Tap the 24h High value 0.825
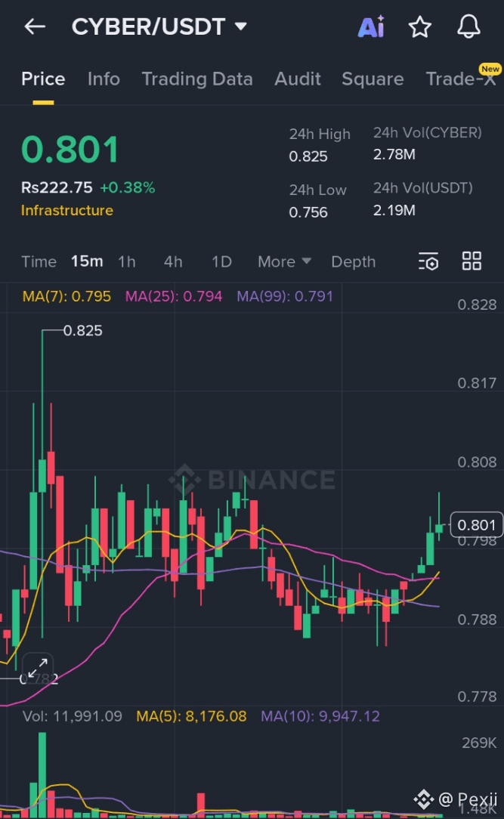 pyautogui.click(x=308, y=156)
